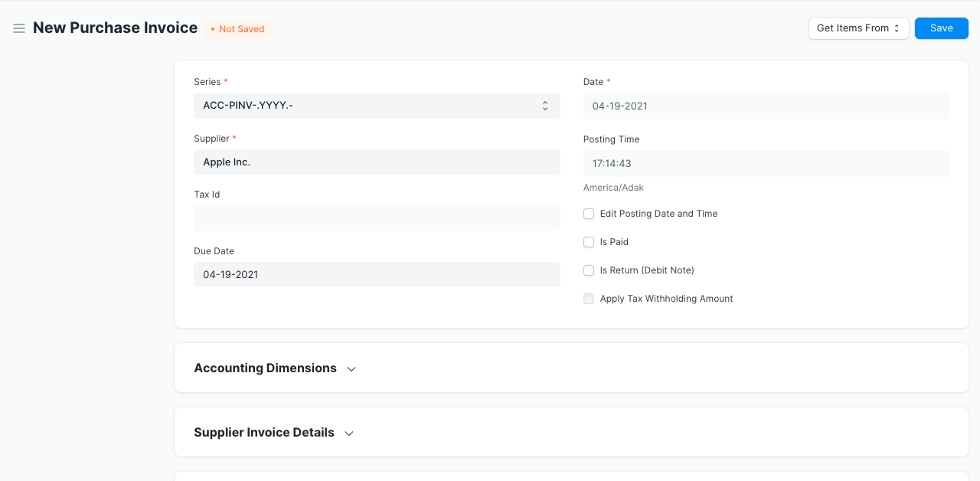This screenshot has height=481, width=980.
Task: Select the Supplier field showing Apple Inc.
Action: 377,162
